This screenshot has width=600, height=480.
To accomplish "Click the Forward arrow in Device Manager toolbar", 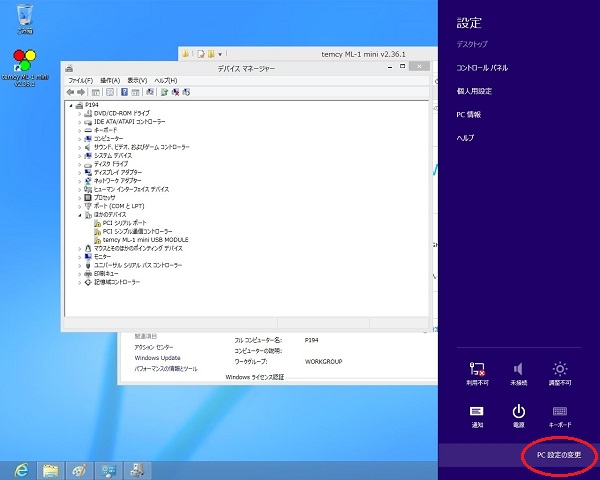I will [81, 92].
